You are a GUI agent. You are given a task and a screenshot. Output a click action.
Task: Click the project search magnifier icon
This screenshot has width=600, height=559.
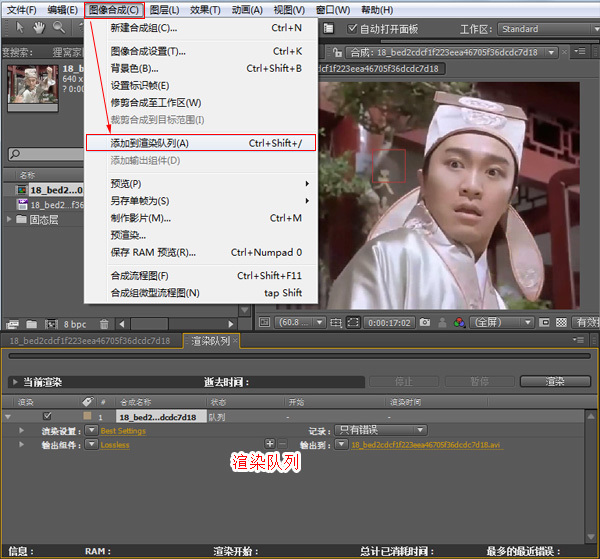(x=15, y=154)
